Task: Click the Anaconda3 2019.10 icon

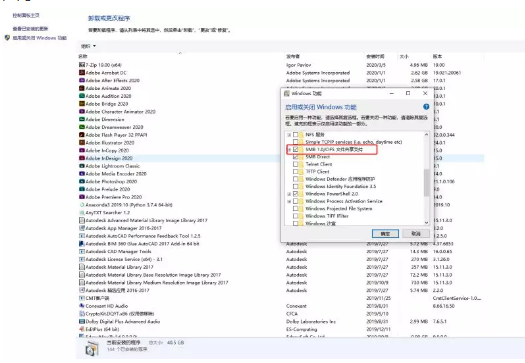Action: tap(82, 205)
